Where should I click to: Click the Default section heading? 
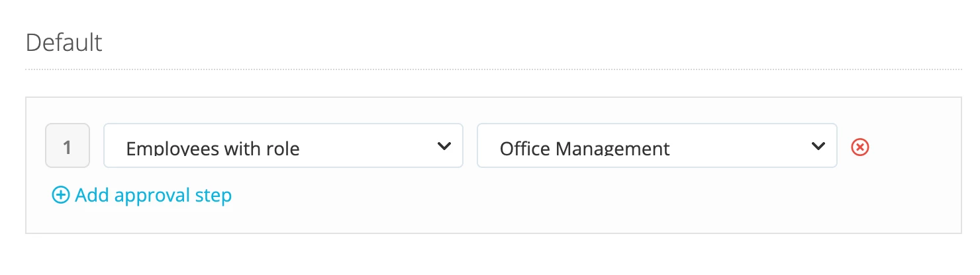click(x=64, y=43)
